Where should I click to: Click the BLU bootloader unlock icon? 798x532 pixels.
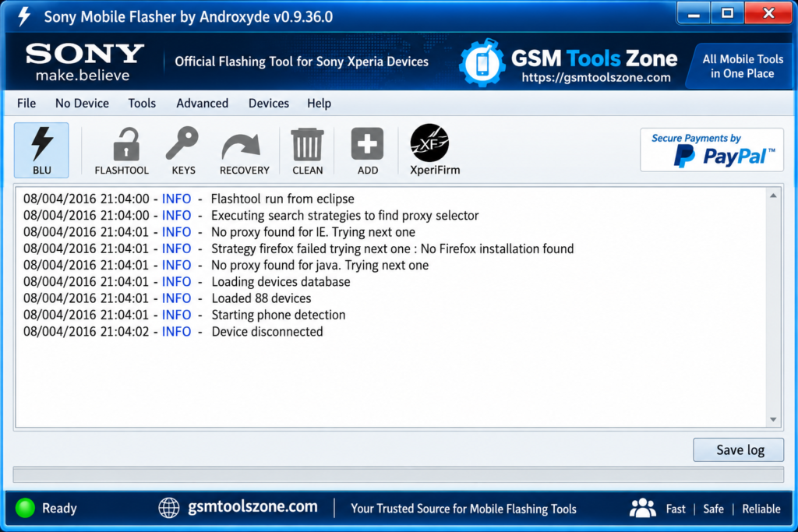[41, 150]
